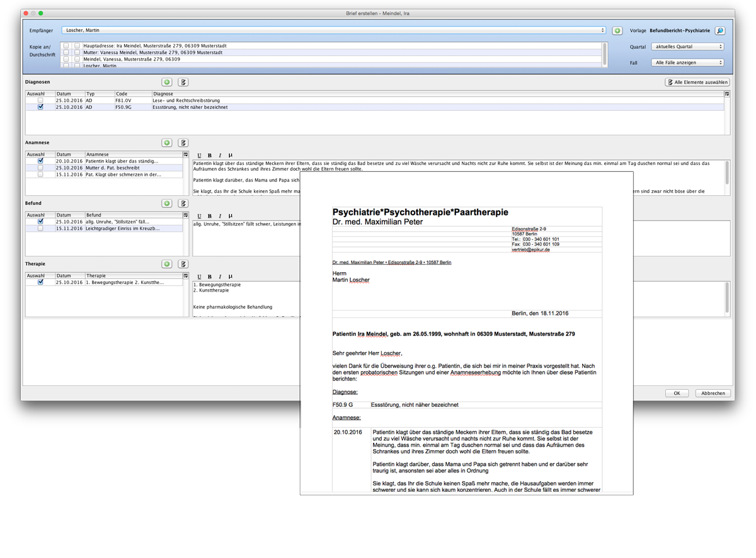Click the Abbrechen button
The height and width of the screenshot is (558, 756).
(713, 393)
